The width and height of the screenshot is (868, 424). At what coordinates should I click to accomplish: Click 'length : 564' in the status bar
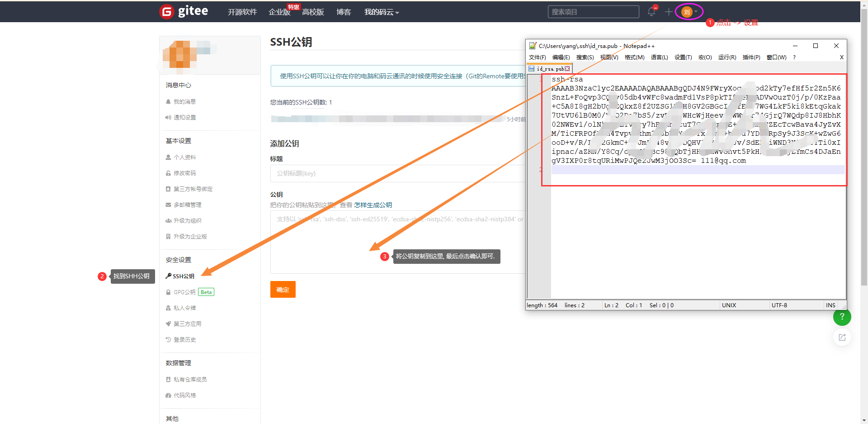pyautogui.click(x=542, y=305)
